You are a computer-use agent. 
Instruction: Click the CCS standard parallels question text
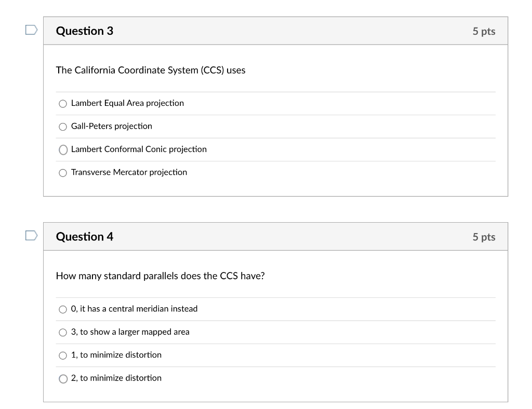[x=160, y=276]
